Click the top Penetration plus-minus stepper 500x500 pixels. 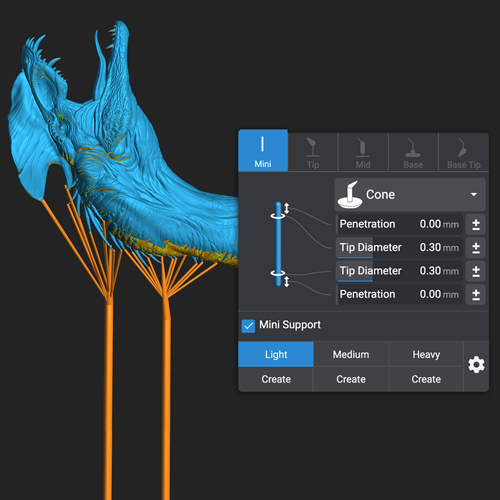[476, 224]
